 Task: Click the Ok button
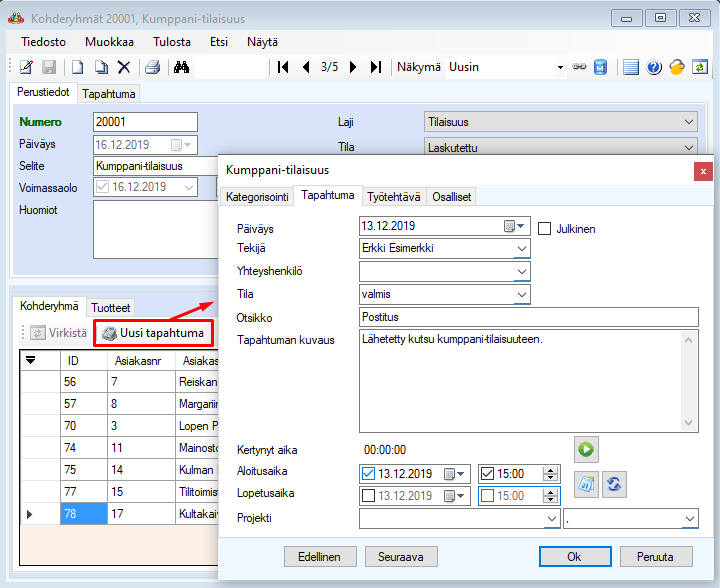pos(575,557)
